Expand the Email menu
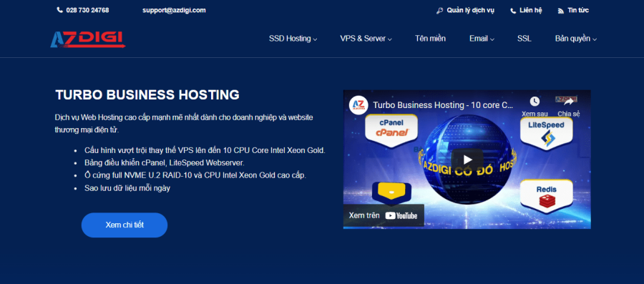The height and width of the screenshot is (284, 644). (x=482, y=39)
